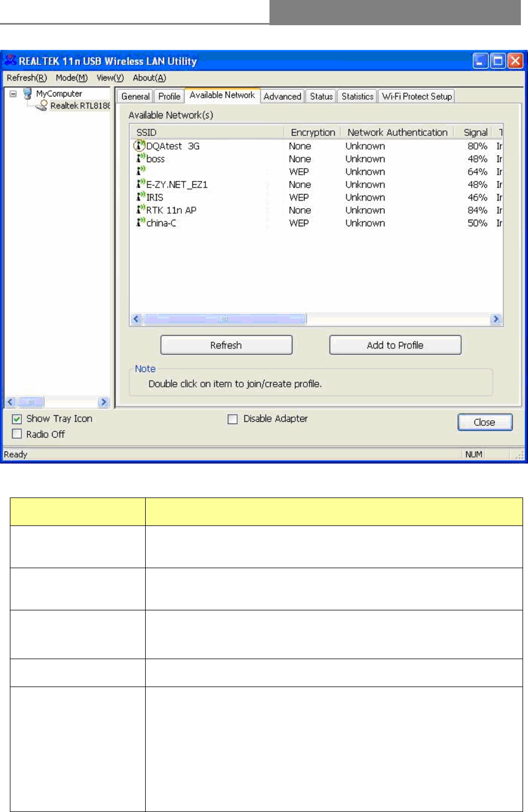Screen dimensions: 528x812
Task: Select the RTK 11n AP network name
Action: [x=171, y=210]
